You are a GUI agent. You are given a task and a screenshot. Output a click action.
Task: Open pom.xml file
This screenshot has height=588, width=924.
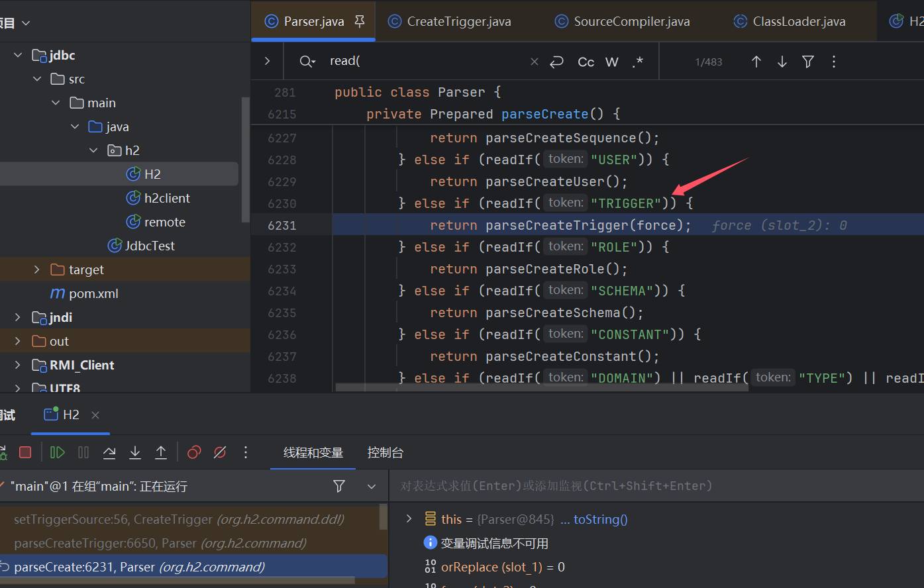point(85,293)
